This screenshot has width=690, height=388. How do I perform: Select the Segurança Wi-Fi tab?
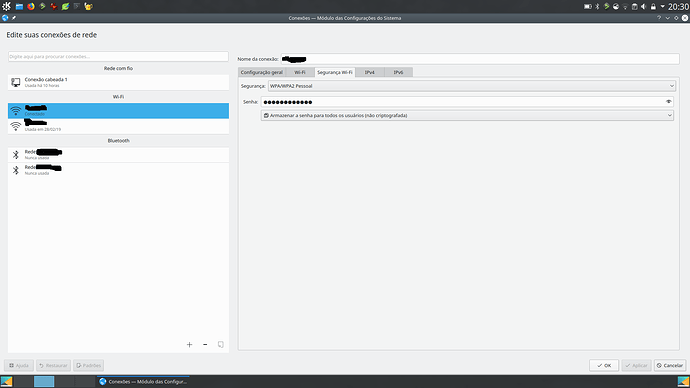[334, 72]
